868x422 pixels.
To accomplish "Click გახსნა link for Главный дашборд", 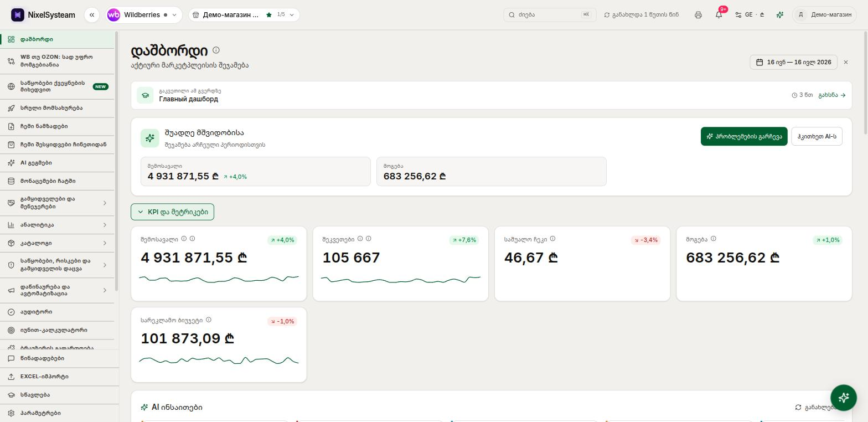I will (832, 95).
